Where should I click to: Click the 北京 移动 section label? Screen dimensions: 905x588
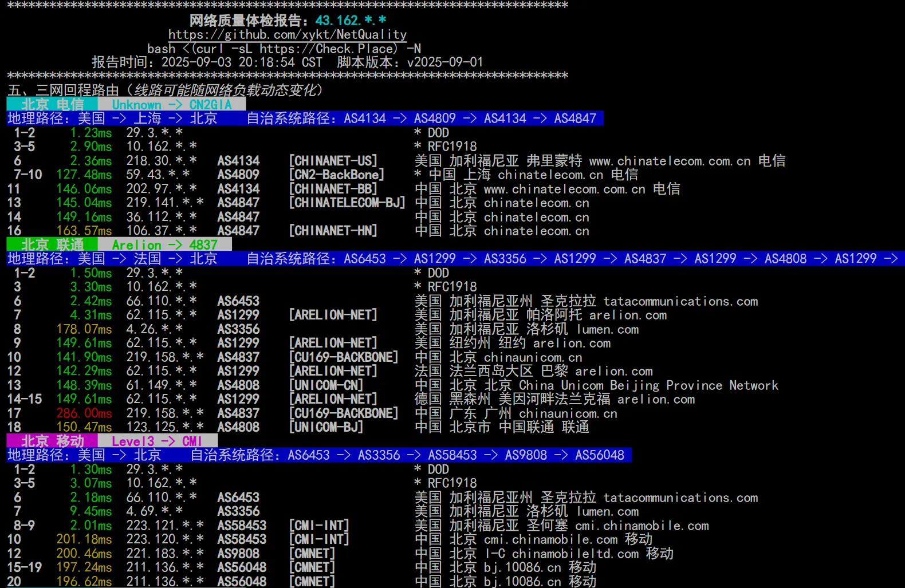(52, 441)
